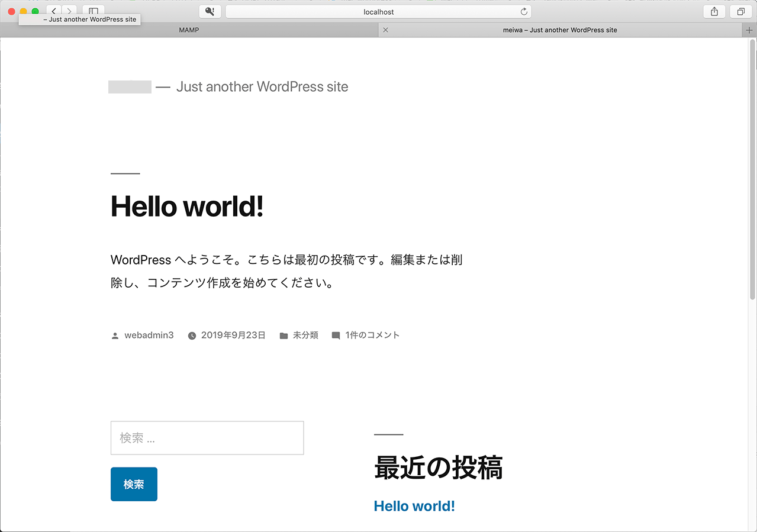Reload the localhost page
757x532 pixels.
point(524,12)
